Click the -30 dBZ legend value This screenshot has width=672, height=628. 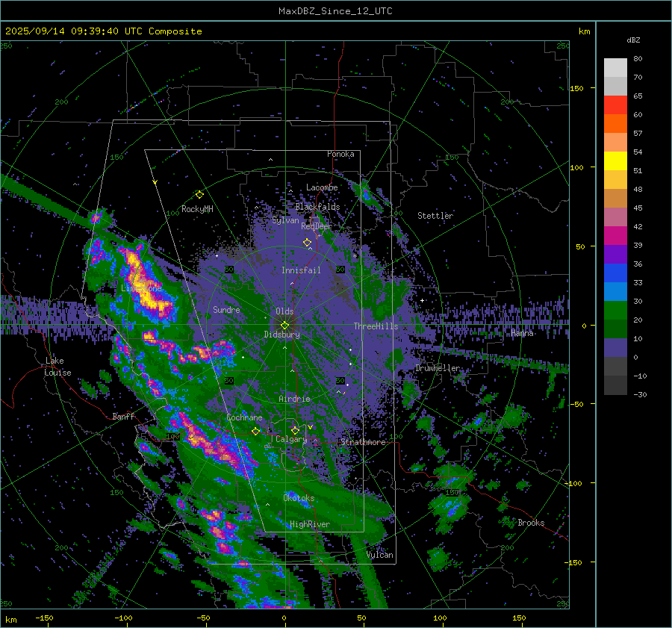640,394
